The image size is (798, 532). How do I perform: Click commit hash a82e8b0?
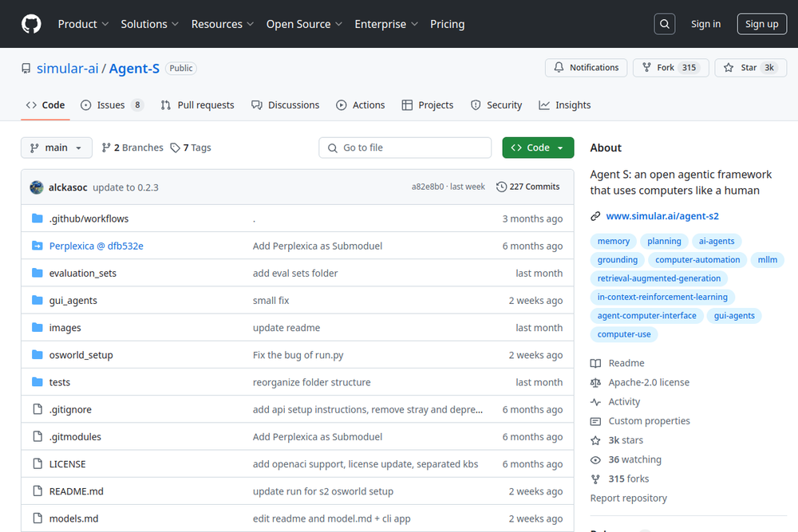(x=428, y=187)
